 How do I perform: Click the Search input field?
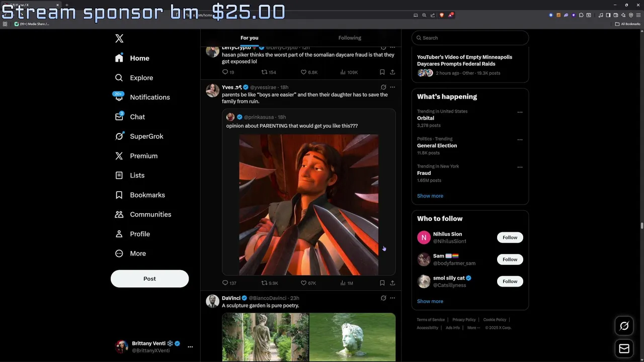click(x=470, y=38)
